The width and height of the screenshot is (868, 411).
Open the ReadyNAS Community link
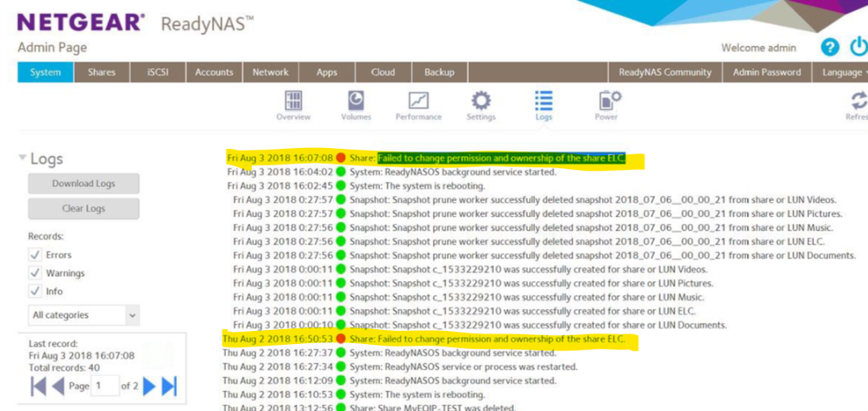(x=664, y=72)
